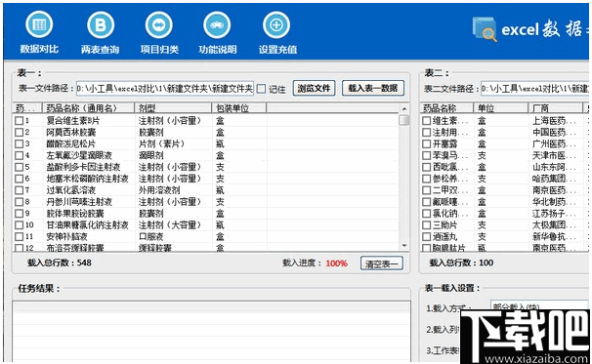Check row 2 阿莫西林胶囊 checkbox
The width and height of the screenshot is (592, 364).
coord(19,133)
